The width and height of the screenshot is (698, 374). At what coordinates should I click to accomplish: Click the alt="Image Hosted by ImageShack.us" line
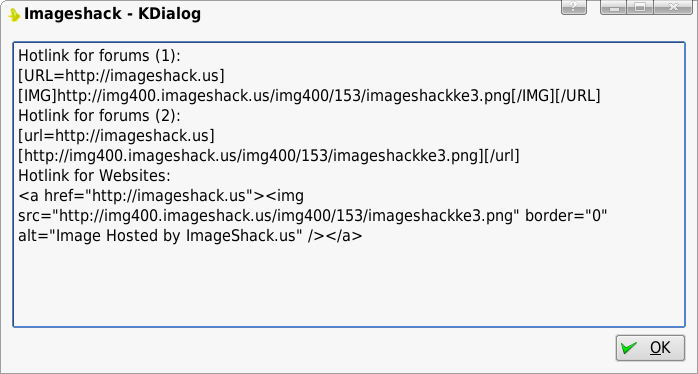(190, 236)
